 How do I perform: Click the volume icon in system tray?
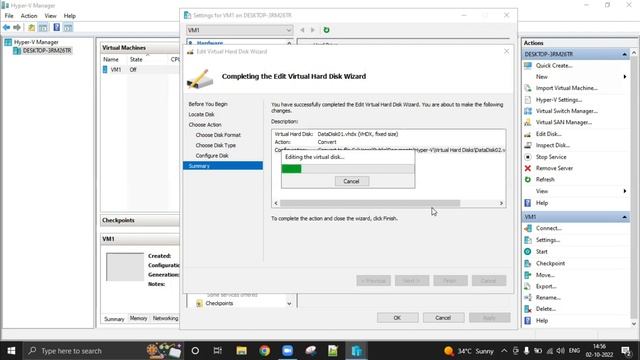coord(561,351)
